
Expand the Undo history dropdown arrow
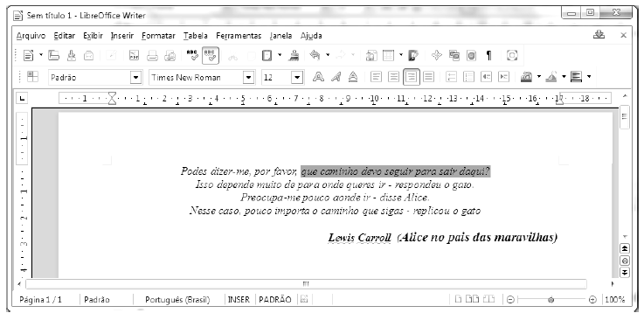[328, 55]
